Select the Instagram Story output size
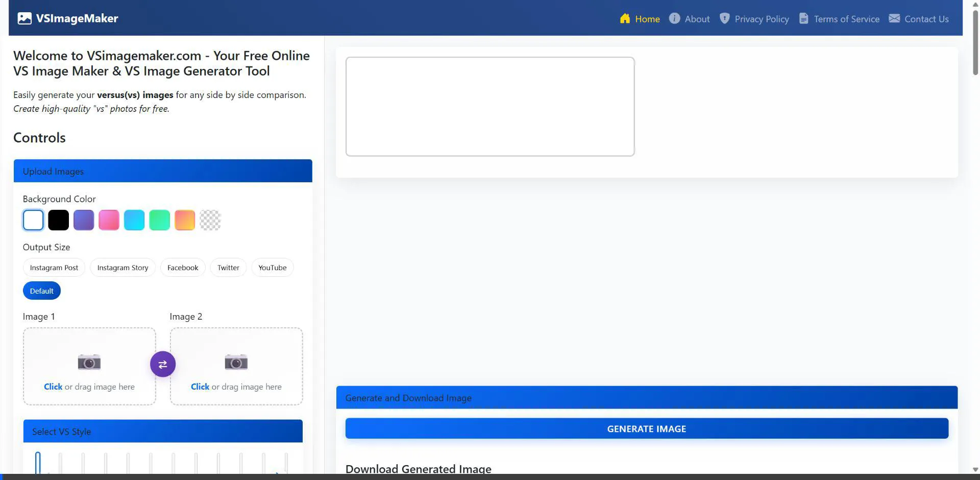Screen dimensions: 980x480 click(x=122, y=268)
